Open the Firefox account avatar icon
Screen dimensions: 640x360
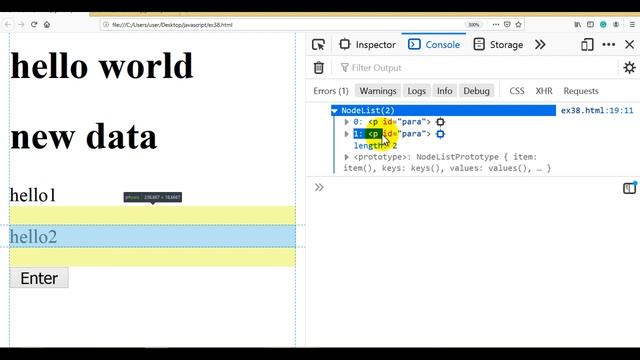point(616,24)
